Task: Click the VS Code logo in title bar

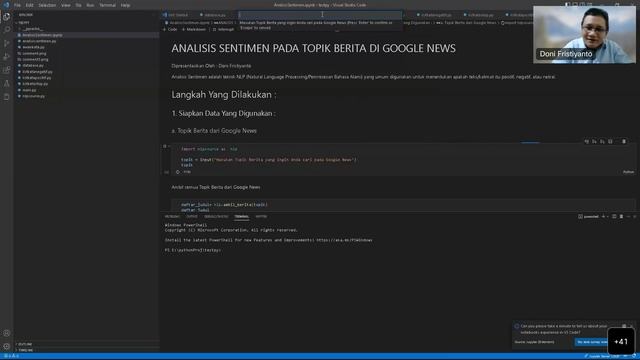Action: (x=6, y=5)
